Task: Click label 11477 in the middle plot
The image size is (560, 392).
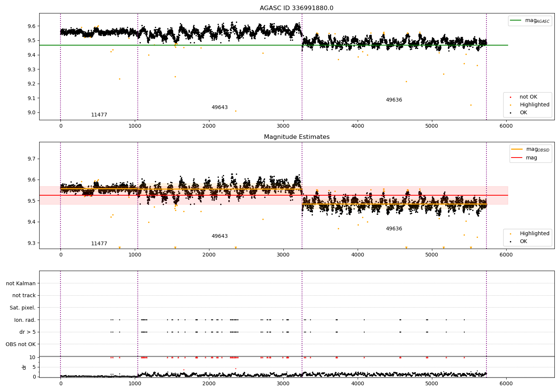Action: [x=99, y=244]
